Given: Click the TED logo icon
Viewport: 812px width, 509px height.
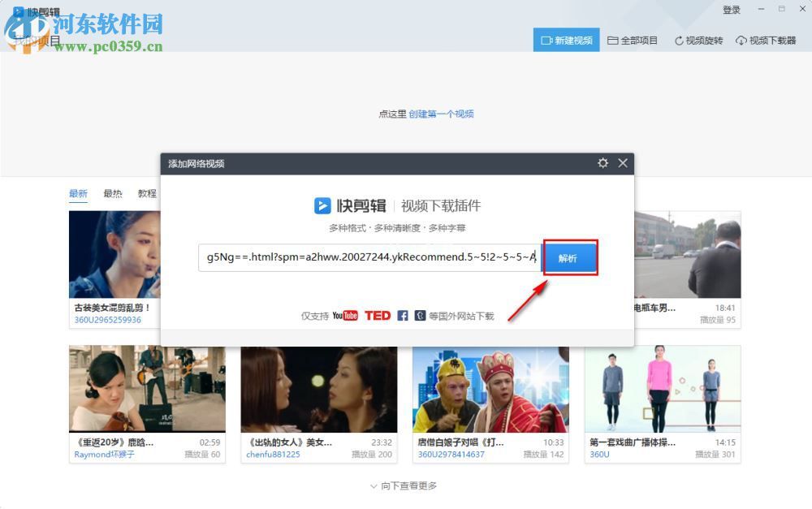Looking at the screenshot, I should click(x=378, y=315).
